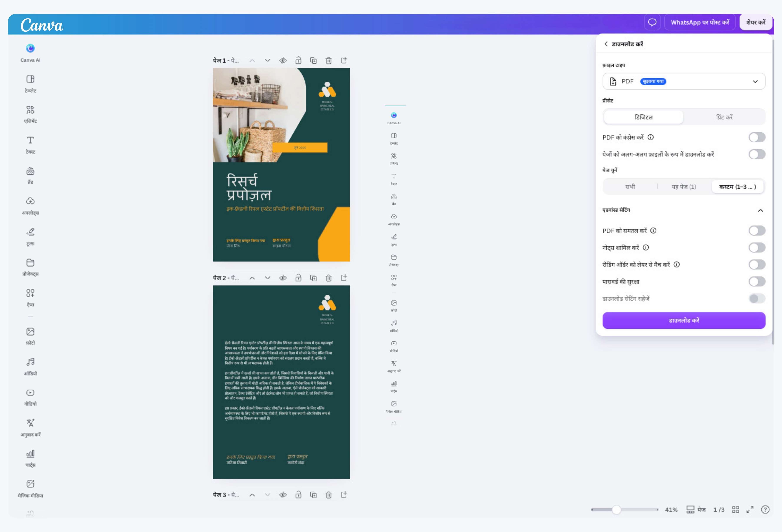This screenshot has height=532, width=782.
Task: Move Page 2 up with the up chevron
Action: 252,278
